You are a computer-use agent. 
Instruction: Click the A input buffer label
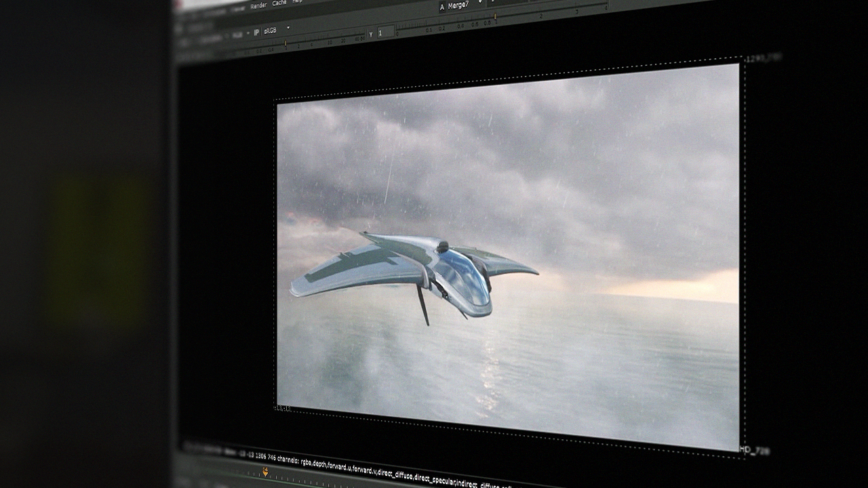tap(442, 7)
